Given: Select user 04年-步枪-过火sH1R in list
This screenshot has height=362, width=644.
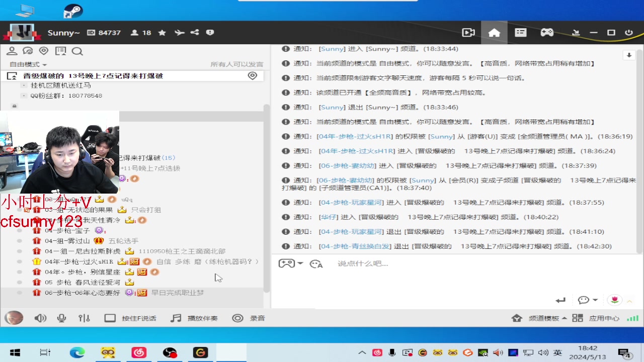Looking at the screenshot, I should [79, 261].
